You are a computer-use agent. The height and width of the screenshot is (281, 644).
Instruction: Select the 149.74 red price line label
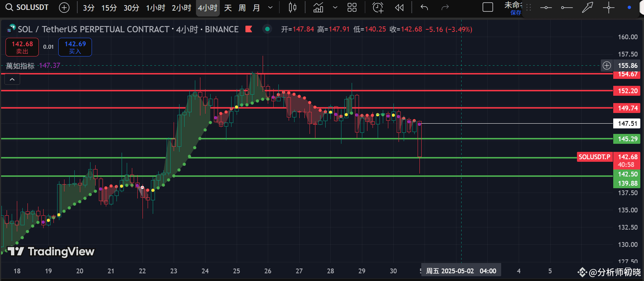627,108
